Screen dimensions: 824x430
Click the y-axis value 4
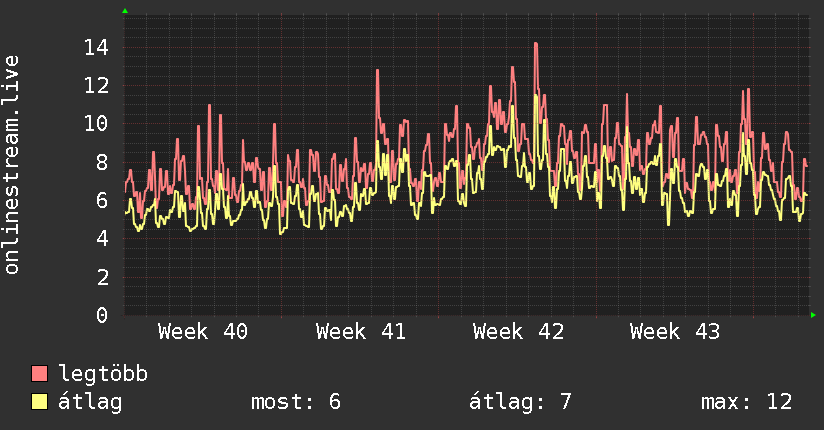[102, 239]
